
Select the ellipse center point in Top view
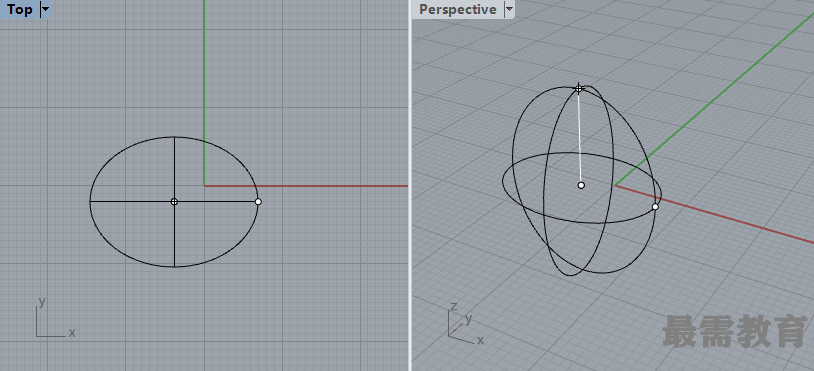click(174, 201)
